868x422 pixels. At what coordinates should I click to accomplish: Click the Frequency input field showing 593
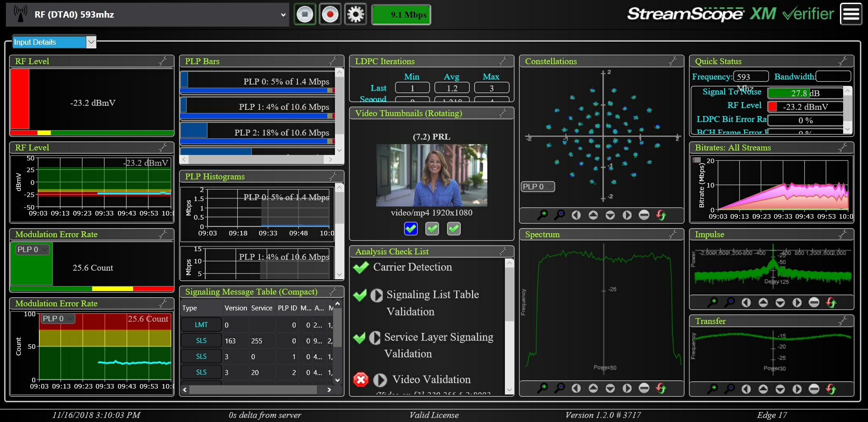(751, 76)
